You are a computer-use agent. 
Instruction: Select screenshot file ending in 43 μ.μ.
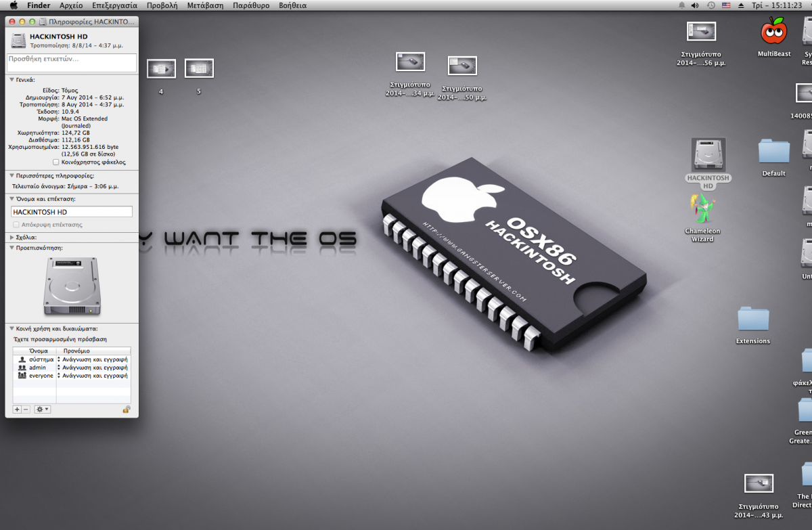[759, 483]
